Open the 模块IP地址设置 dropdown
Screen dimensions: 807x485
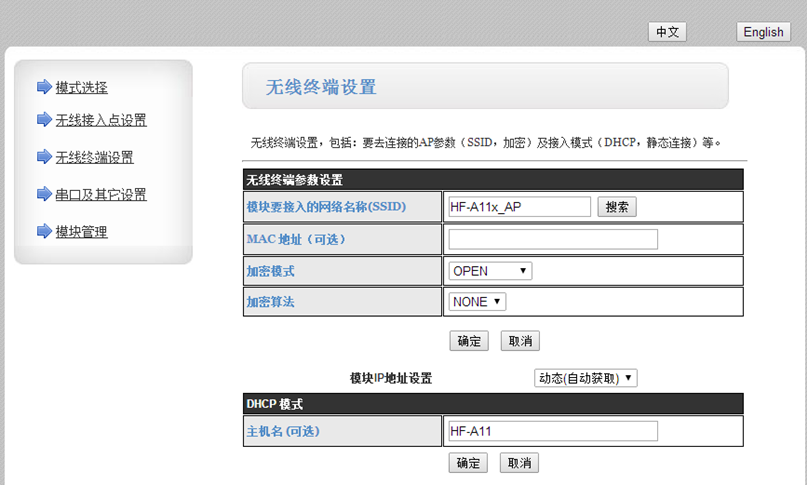(x=586, y=378)
